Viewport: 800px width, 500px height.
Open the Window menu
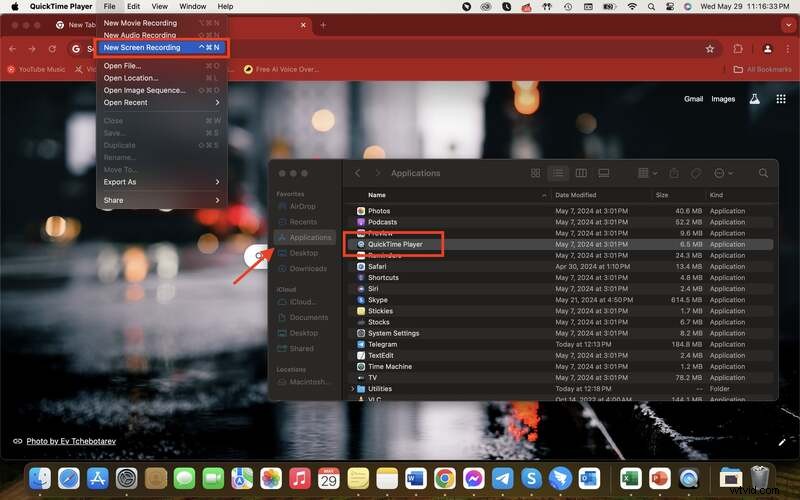coord(193,7)
